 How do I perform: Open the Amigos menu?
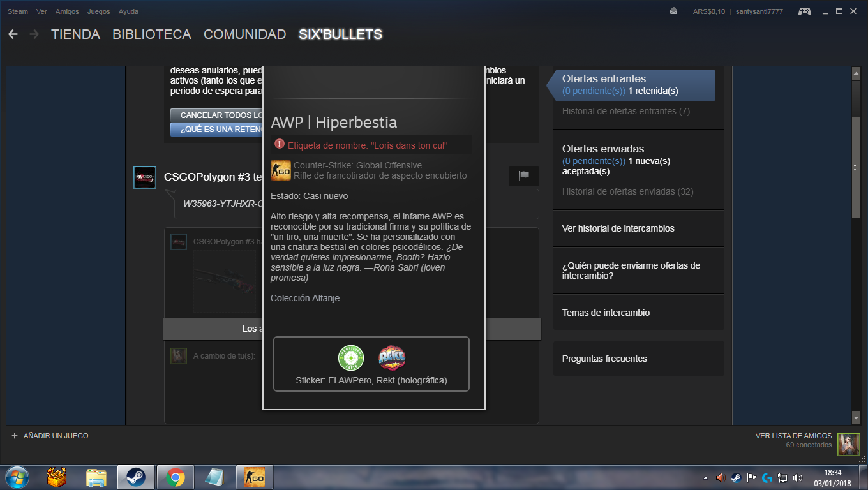[x=68, y=11]
